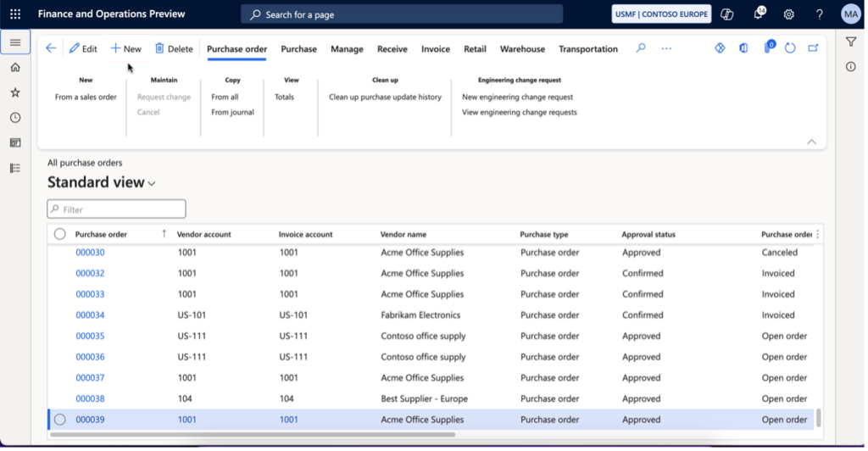Viewport: 868px width, 451px height.
Task: Open the Purchase type column header
Action: [543, 234]
